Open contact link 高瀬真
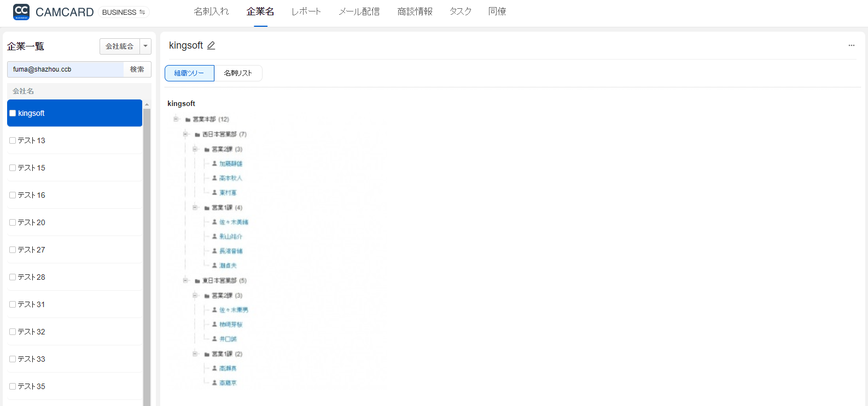 pos(228,369)
